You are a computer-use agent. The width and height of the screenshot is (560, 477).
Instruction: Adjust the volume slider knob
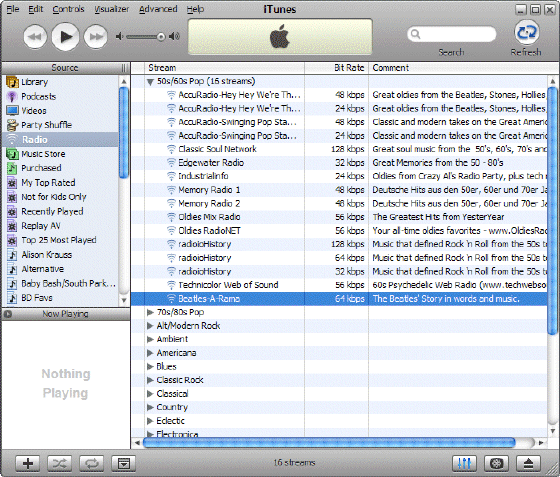161,36
